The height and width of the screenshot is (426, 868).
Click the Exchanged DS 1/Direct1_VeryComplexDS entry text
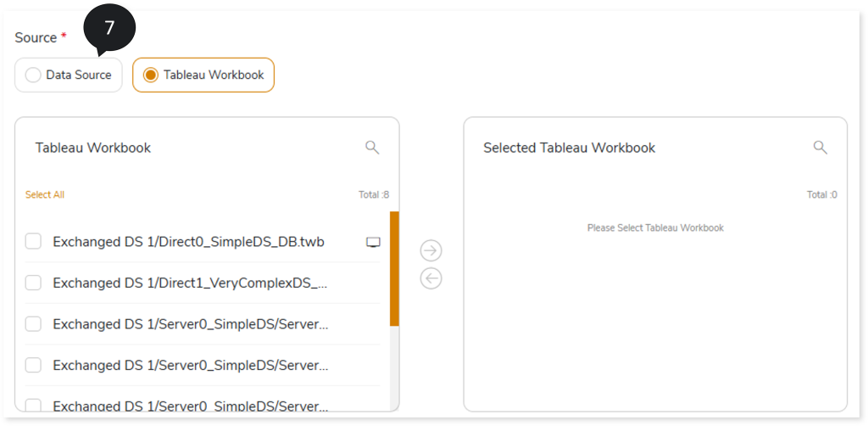pos(191,283)
